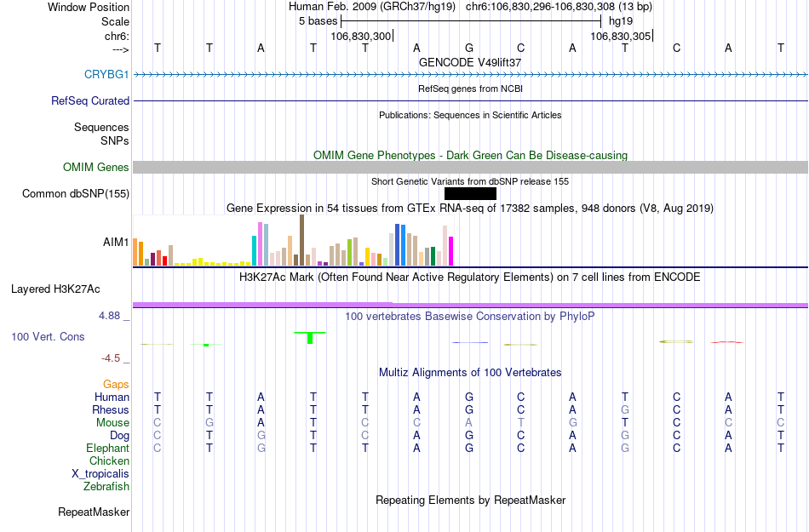The image size is (809, 532).
Task: Click the X_tropicalis alignment row label
Action: [x=100, y=474]
